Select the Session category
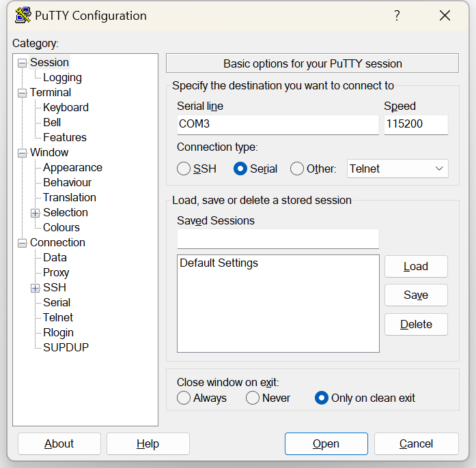Image resolution: width=476 pixels, height=468 pixels. click(x=49, y=63)
